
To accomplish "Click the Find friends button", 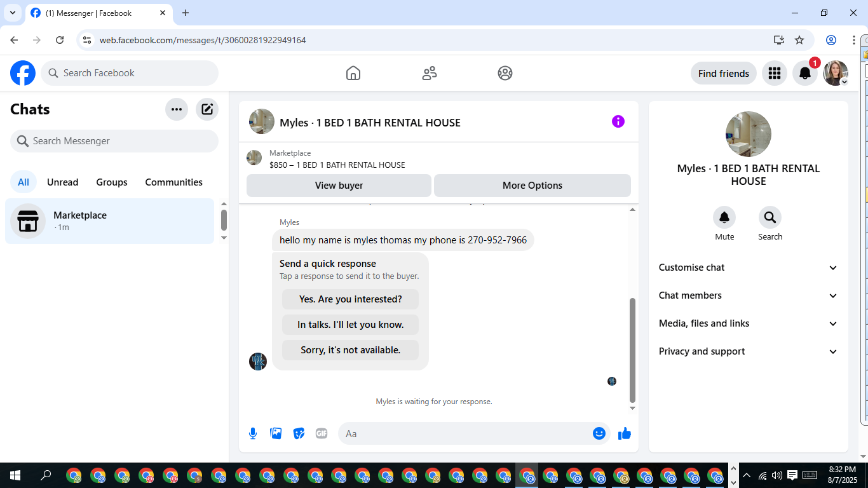I will (724, 73).
